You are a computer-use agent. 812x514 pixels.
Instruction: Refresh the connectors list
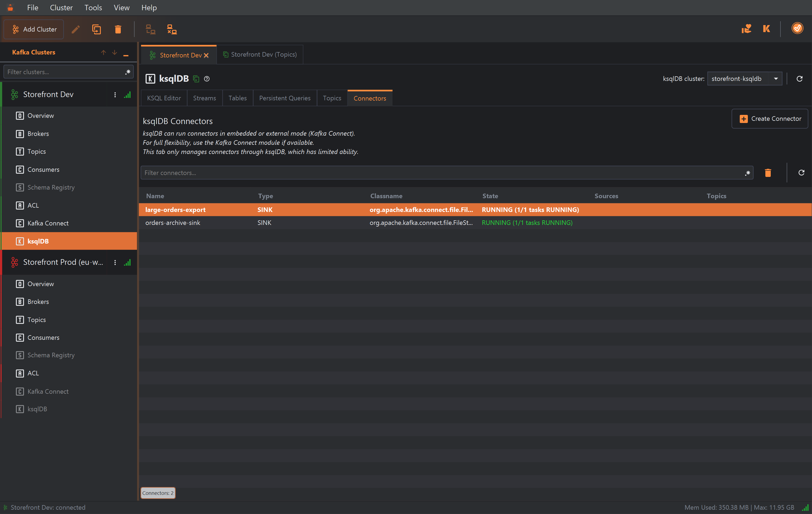(801, 173)
